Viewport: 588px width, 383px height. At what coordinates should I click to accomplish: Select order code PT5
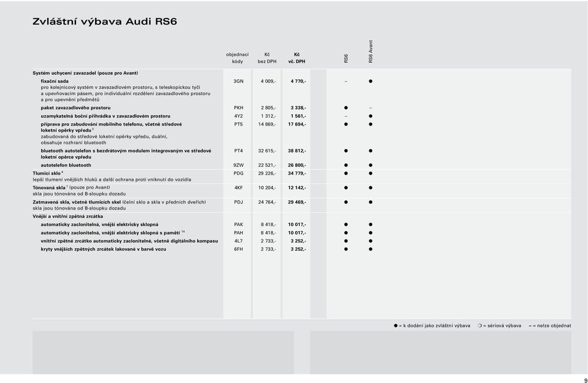tap(238, 124)
